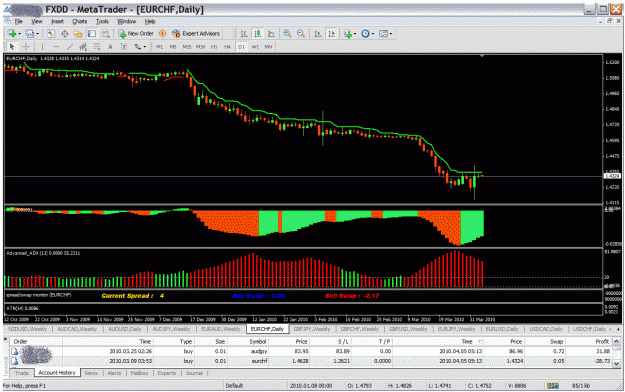Select the Text Label tool
The width and height of the screenshot is (625, 392).
point(124,47)
